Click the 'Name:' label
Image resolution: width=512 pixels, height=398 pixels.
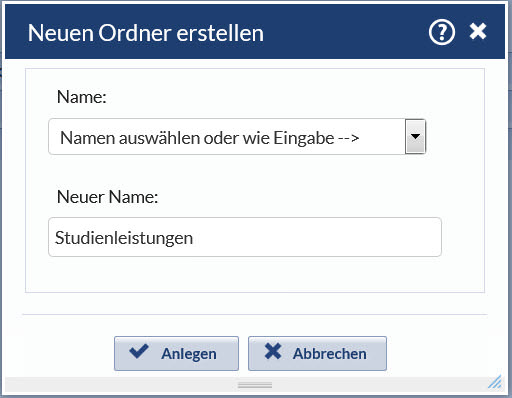[82, 97]
